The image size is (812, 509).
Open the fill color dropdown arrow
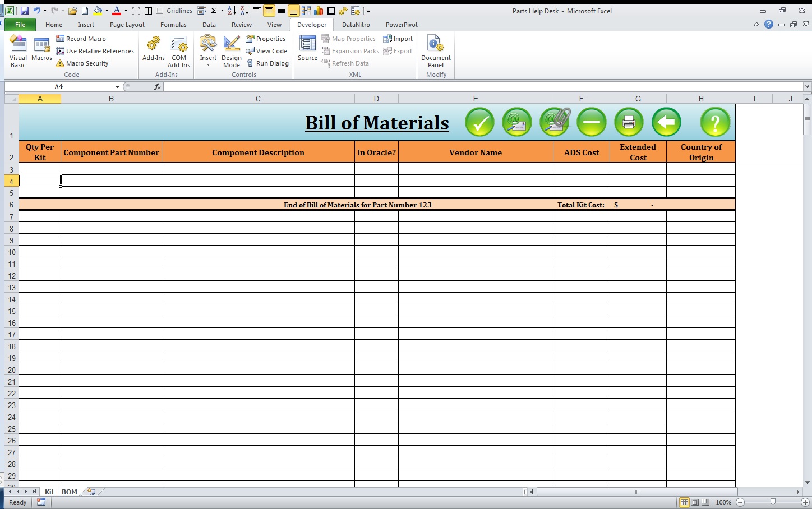pyautogui.click(x=107, y=11)
